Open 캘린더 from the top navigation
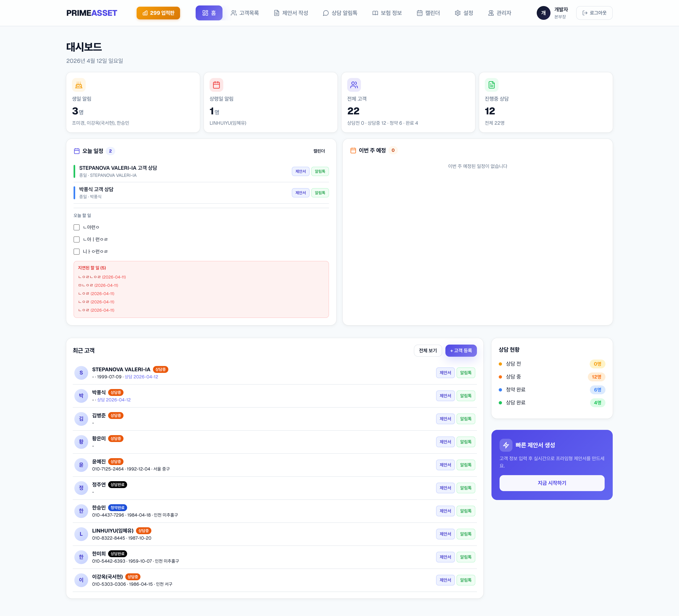Screen dimensions: 679x616 click(428, 13)
